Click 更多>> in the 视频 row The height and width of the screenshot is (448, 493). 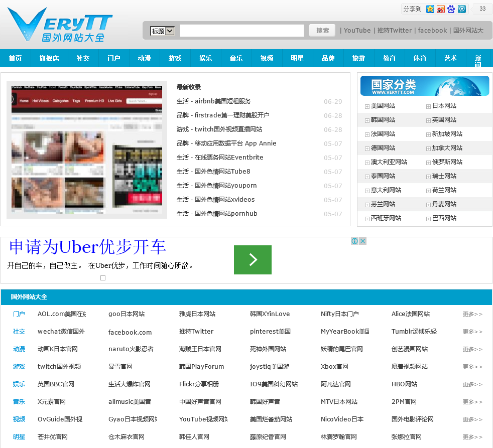click(472, 419)
